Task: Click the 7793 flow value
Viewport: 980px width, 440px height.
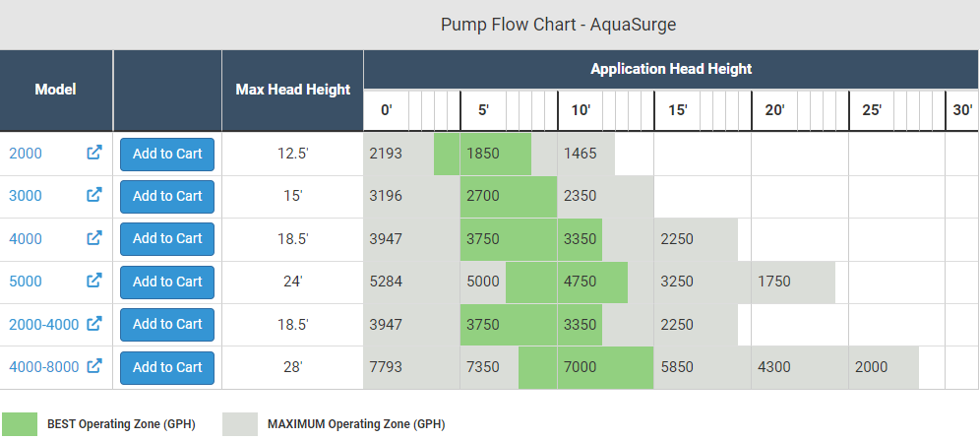Action: [386, 367]
